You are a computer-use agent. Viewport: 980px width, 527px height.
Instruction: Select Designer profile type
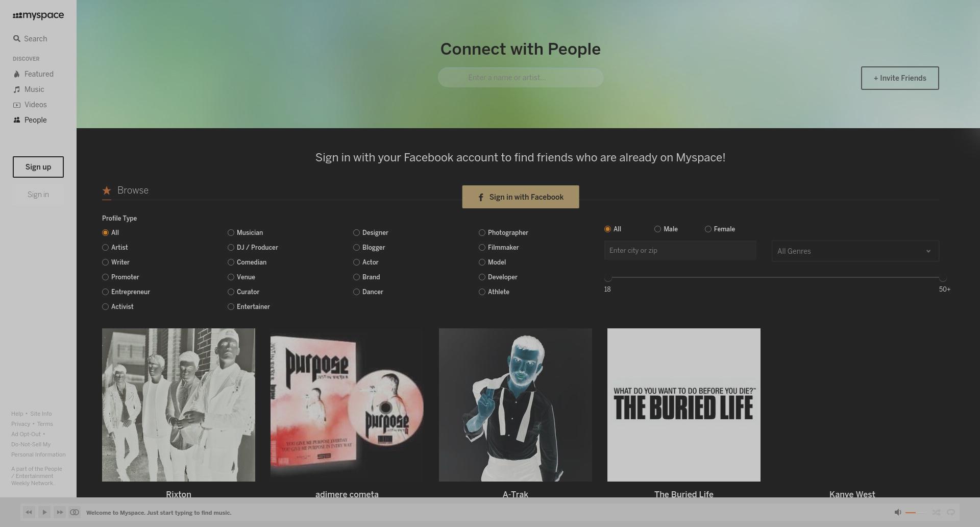click(356, 233)
